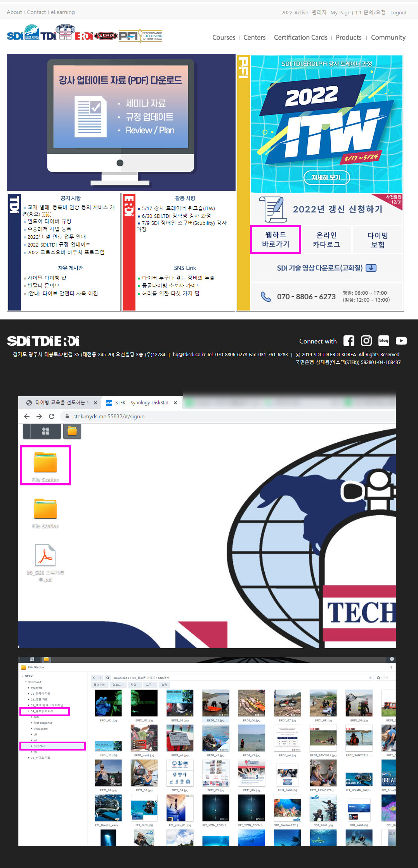Click 자세히 보기 on the 2022 ITW banner
The image size is (418, 868).
(326, 178)
